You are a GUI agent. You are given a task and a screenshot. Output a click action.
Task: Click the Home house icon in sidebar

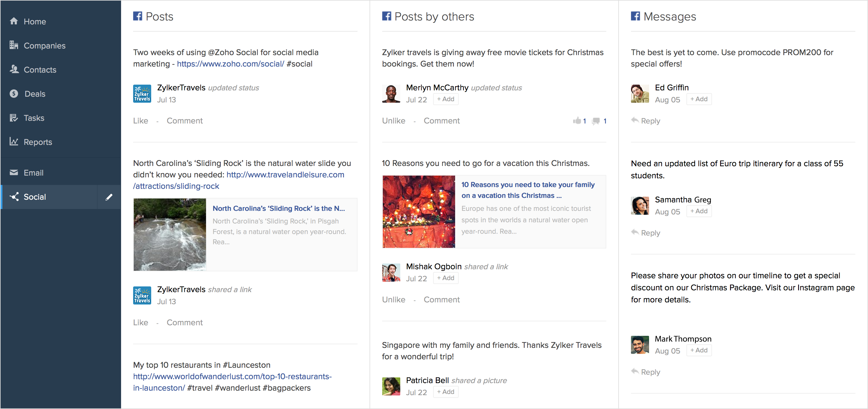[x=14, y=21]
